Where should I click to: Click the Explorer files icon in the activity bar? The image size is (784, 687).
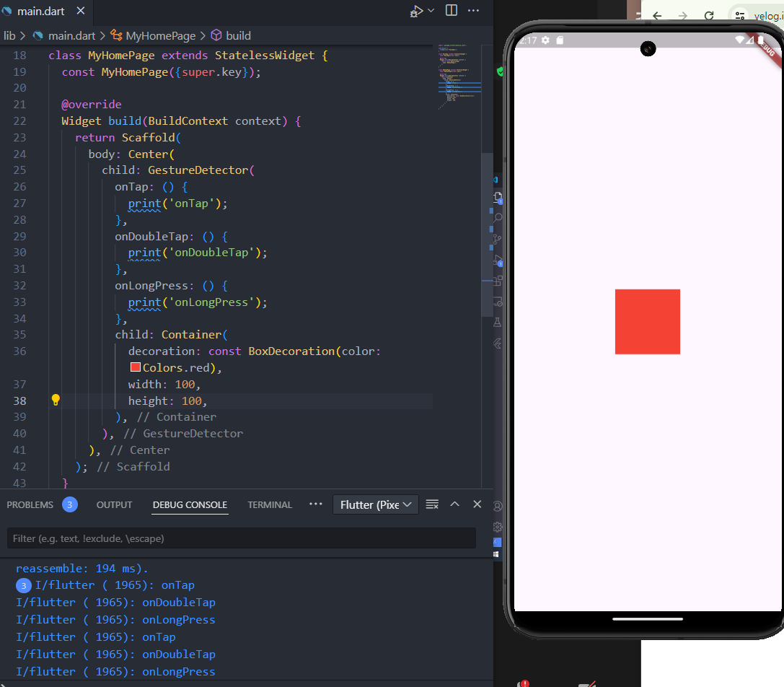498,197
